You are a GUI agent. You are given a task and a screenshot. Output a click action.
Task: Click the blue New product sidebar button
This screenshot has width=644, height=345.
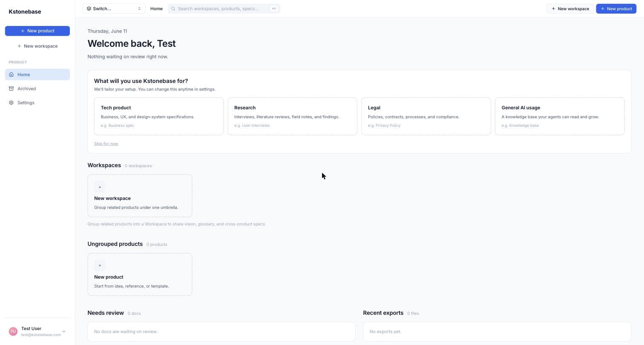(x=37, y=31)
